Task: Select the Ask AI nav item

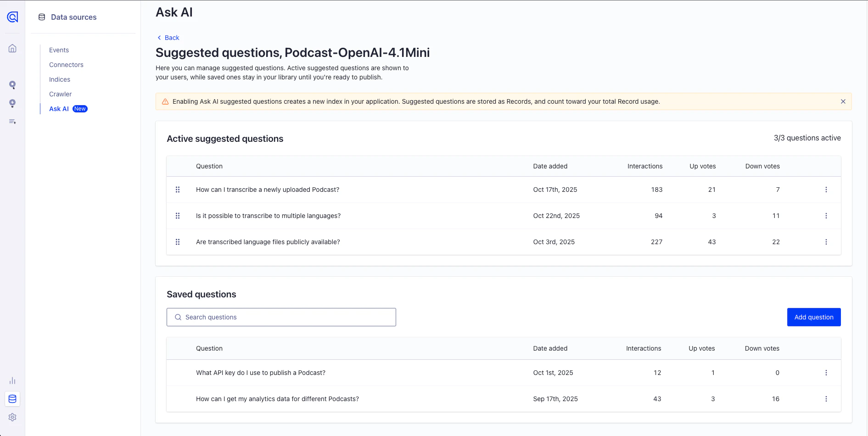Action: pyautogui.click(x=58, y=109)
